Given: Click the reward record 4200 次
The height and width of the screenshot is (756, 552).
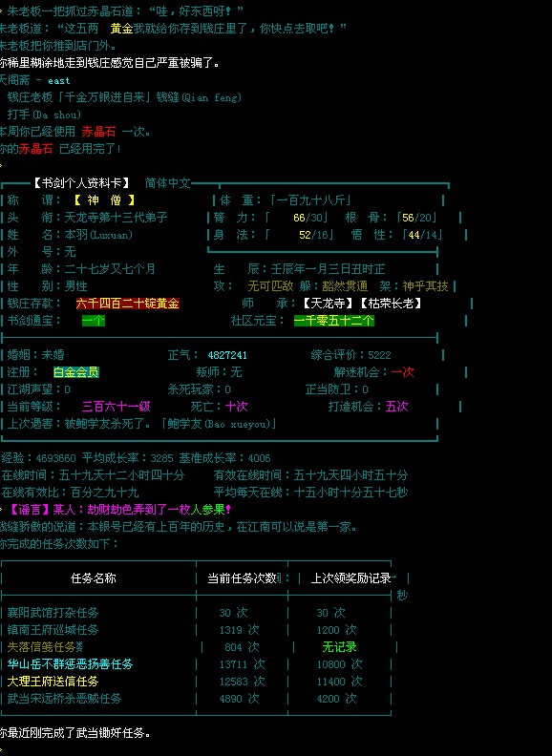Looking at the screenshot, I should [x=336, y=699].
